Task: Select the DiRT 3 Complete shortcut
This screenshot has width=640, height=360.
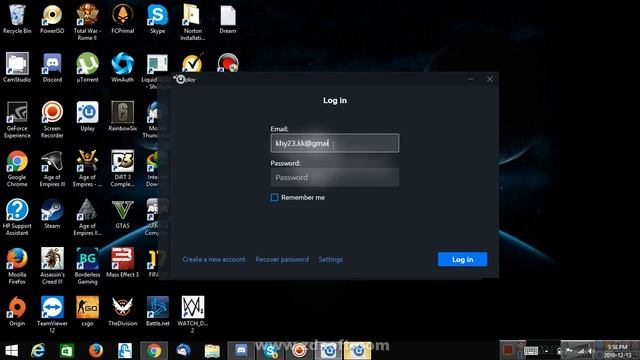Action: (x=122, y=169)
